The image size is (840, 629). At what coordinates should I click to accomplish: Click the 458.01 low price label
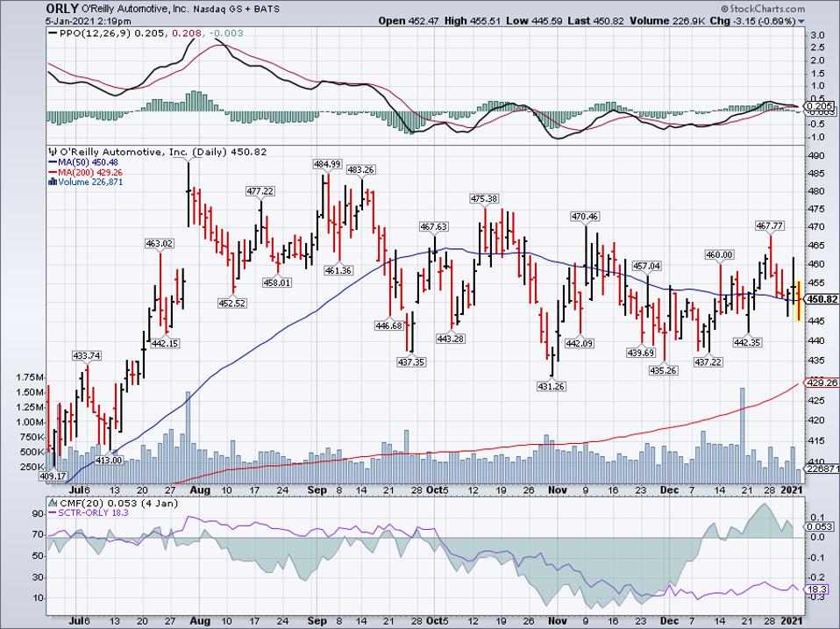[277, 282]
